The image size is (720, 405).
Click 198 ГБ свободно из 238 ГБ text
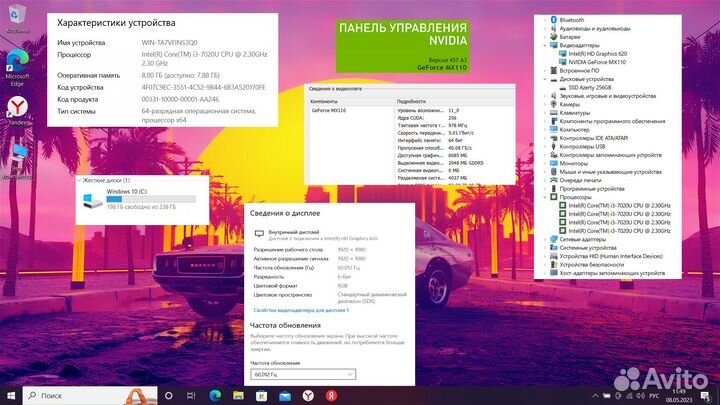(141, 207)
